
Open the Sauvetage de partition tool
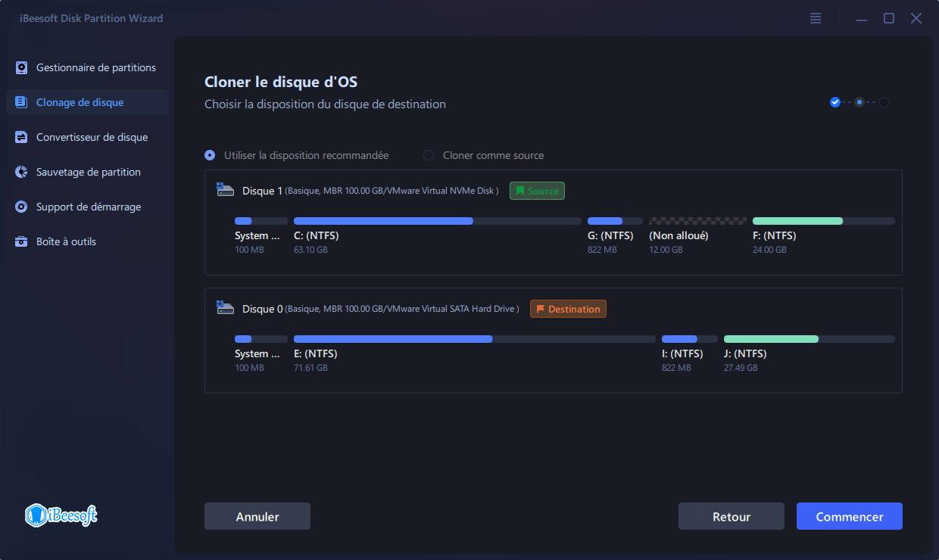point(86,172)
